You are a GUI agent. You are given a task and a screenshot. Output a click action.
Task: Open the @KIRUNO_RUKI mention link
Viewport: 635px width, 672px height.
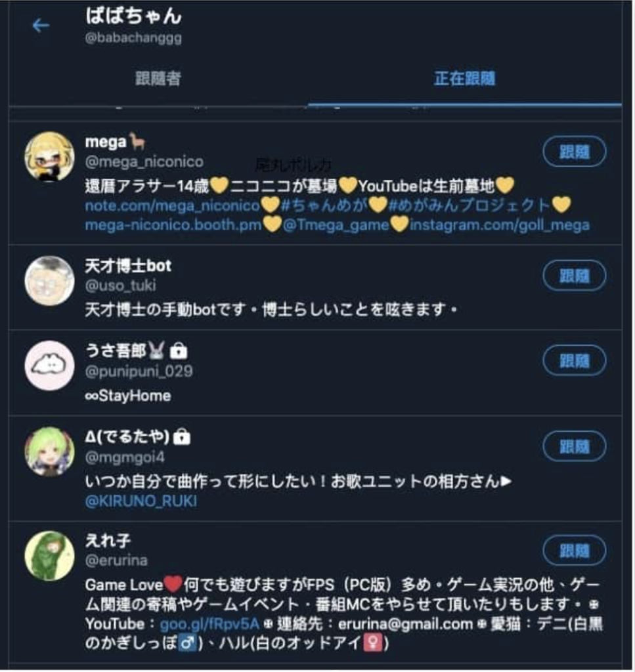coord(141,501)
